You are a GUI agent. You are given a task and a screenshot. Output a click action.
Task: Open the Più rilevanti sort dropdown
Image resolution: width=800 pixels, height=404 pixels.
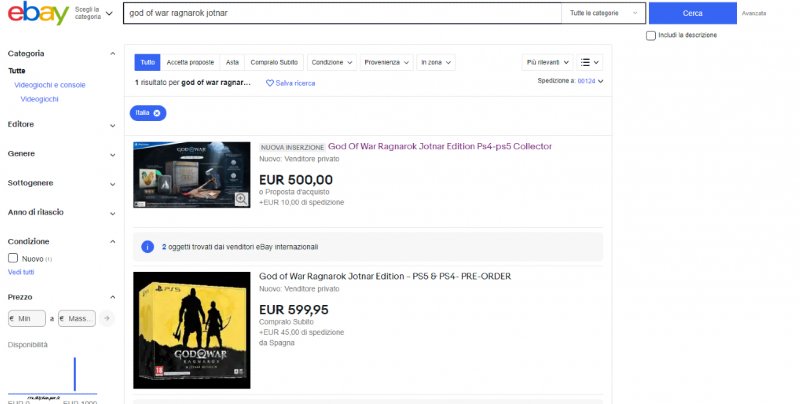[x=547, y=62]
